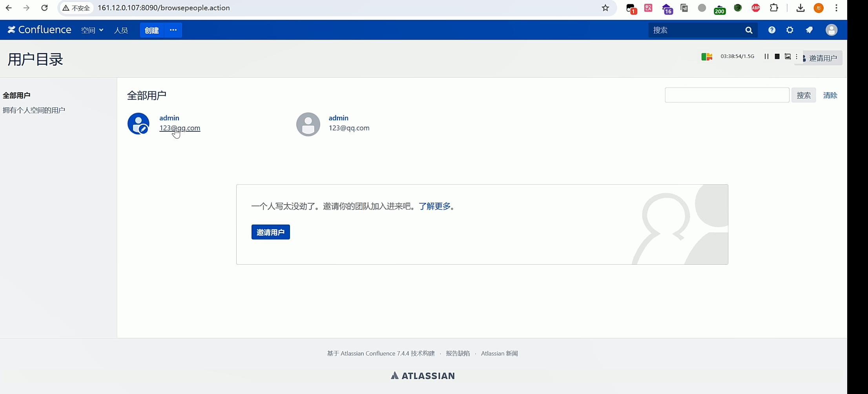The image size is (868, 394).
Task: Open the purple extension with 16 badge
Action: pos(667,9)
